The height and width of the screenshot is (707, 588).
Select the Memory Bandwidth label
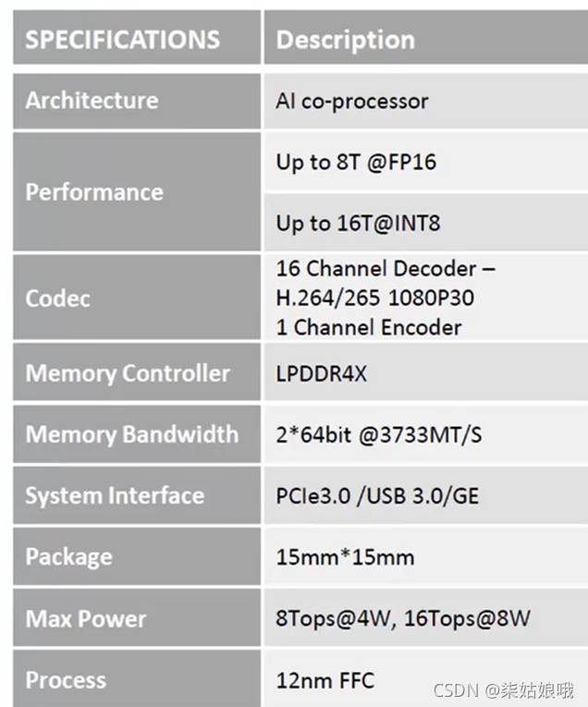pos(131,434)
